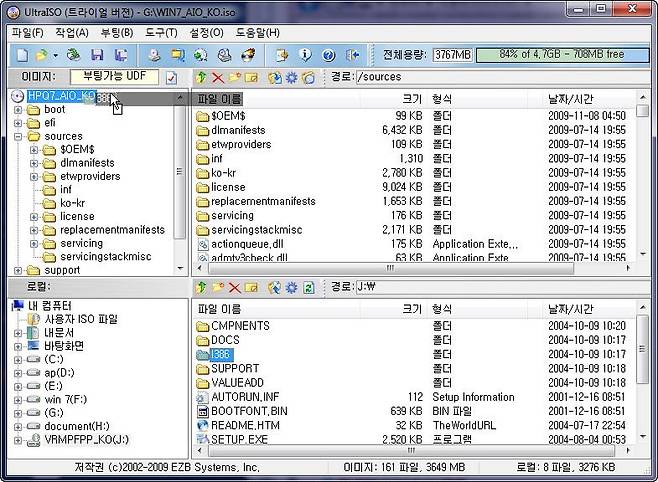The image size is (658, 482).
Task: Expand the win 7(F:) drive node
Action: pyautogui.click(x=18, y=400)
